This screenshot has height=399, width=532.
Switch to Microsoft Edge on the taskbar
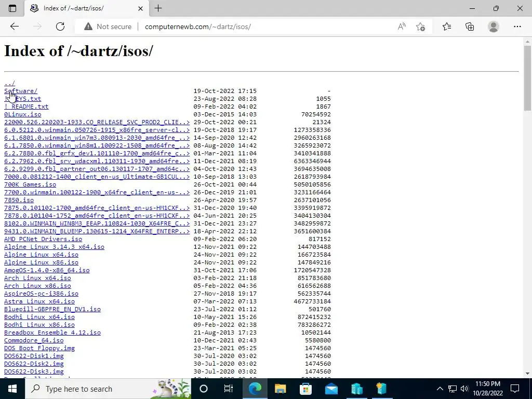point(255,389)
